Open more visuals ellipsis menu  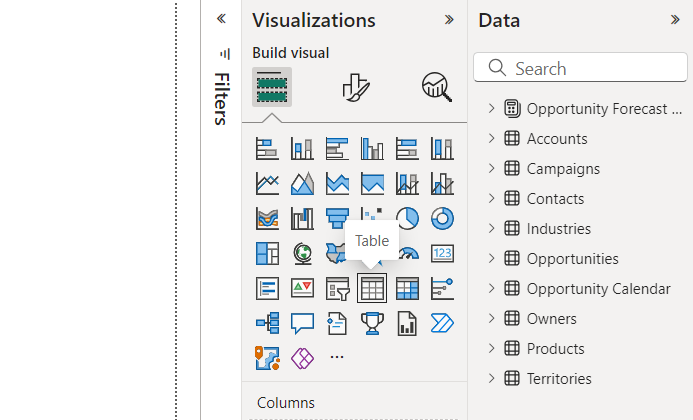[337, 357]
